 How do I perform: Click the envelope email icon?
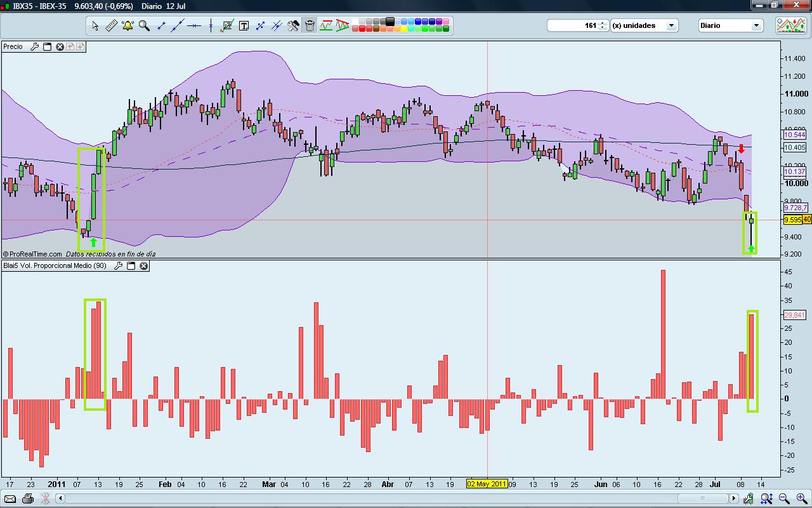click(10, 498)
